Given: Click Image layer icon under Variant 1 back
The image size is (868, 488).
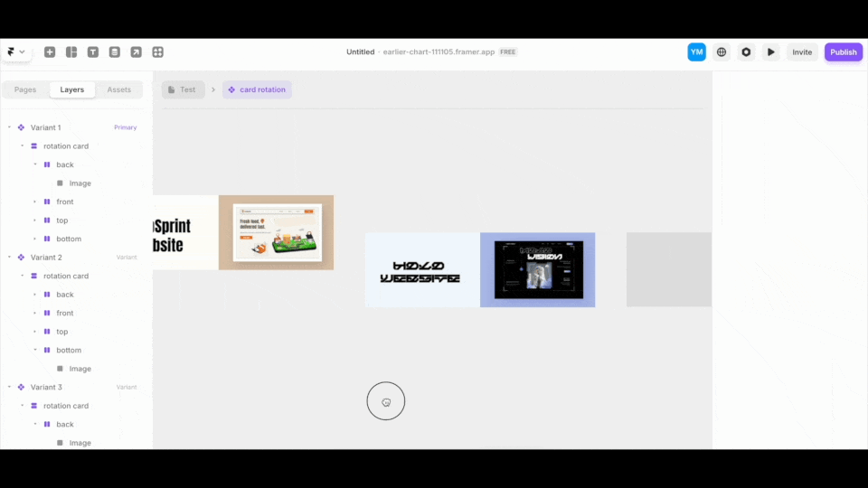Looking at the screenshot, I should (x=60, y=183).
